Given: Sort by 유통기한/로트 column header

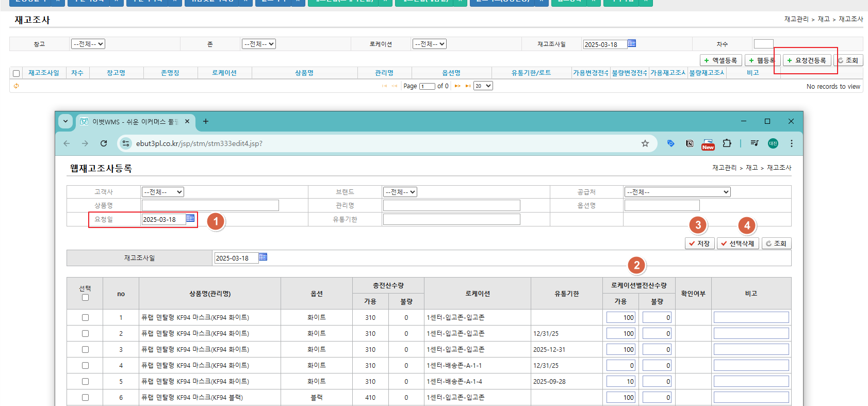Looking at the screenshot, I should click(x=531, y=73).
